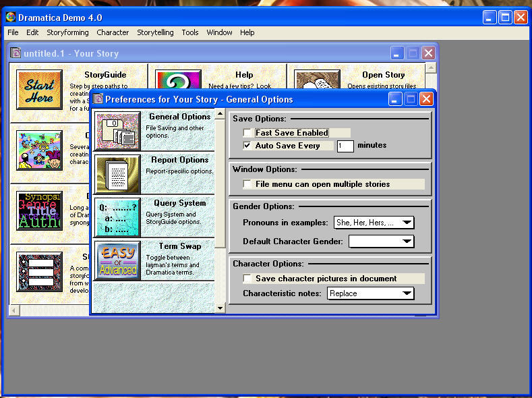This screenshot has height=398, width=532.
Task: Click the Open Story heading text
Action: coord(384,75)
